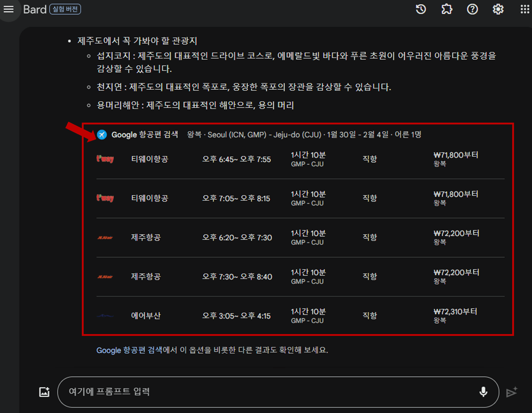The height and width of the screenshot is (413, 532).
Task: Click 제주항공 name on 오후 6:20 row
Action: [x=146, y=238]
